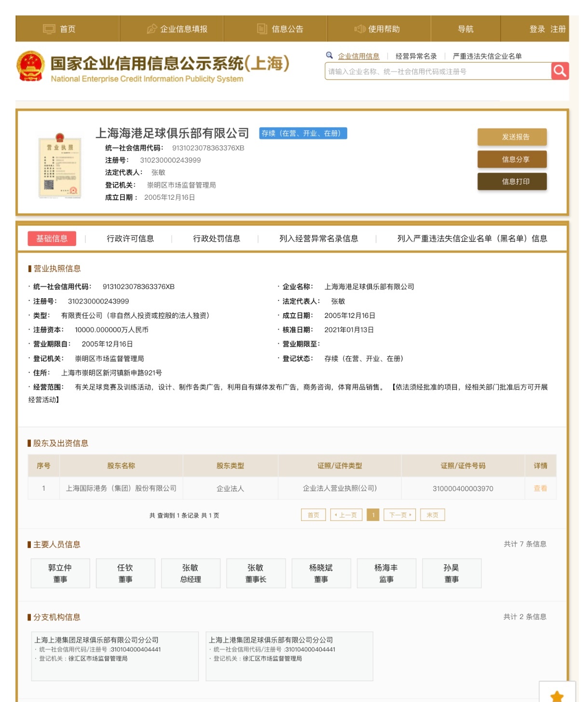The width and height of the screenshot is (588, 702).
Task: Click the 注册 link
Action: 558,29
